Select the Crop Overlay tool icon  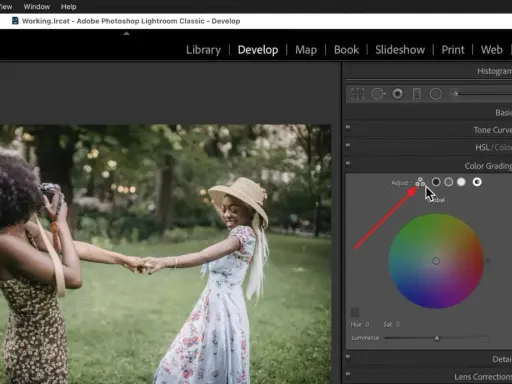357,94
